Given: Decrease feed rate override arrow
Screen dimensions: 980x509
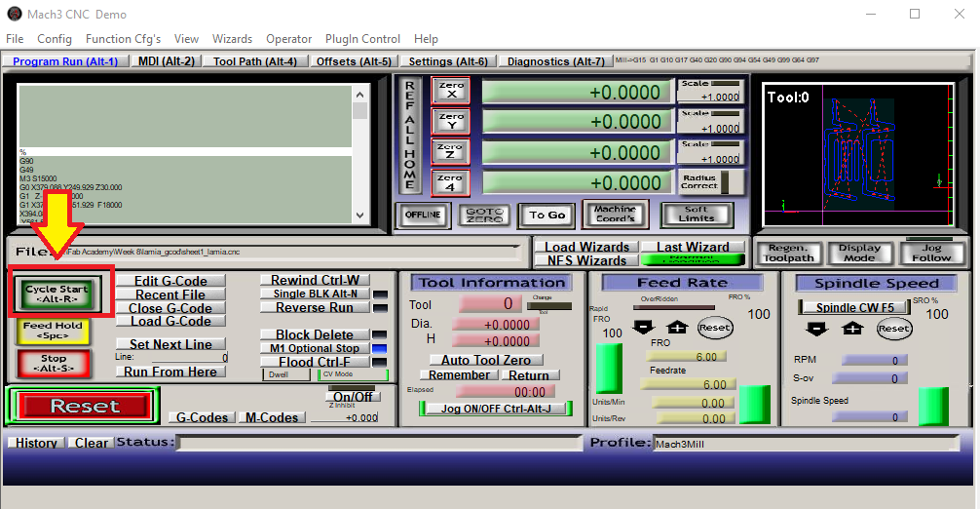Looking at the screenshot, I should 643,327.
